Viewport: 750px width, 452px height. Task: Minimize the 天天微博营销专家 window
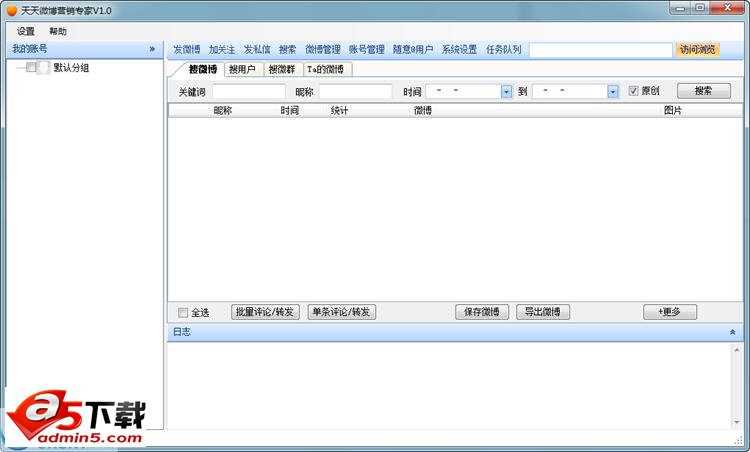point(680,8)
